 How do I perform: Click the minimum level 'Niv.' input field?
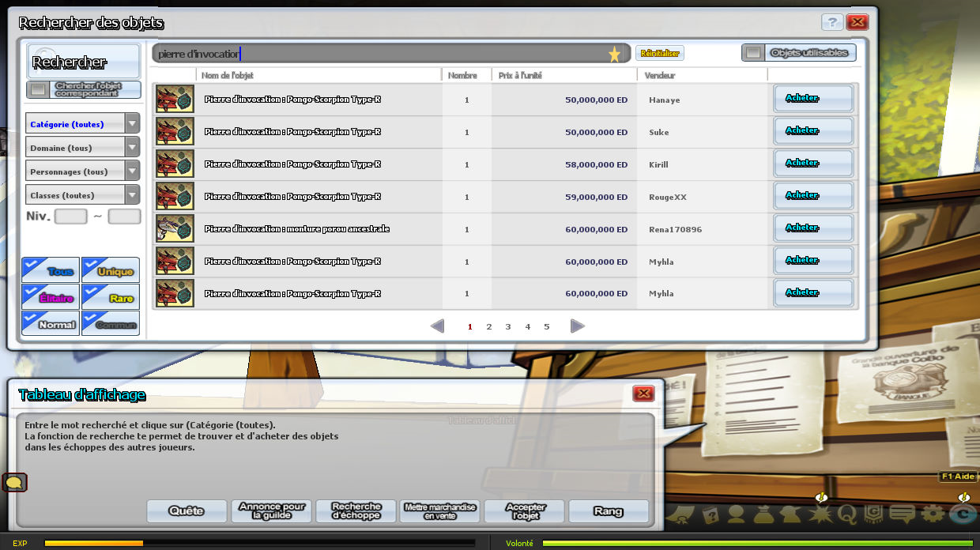coord(70,217)
